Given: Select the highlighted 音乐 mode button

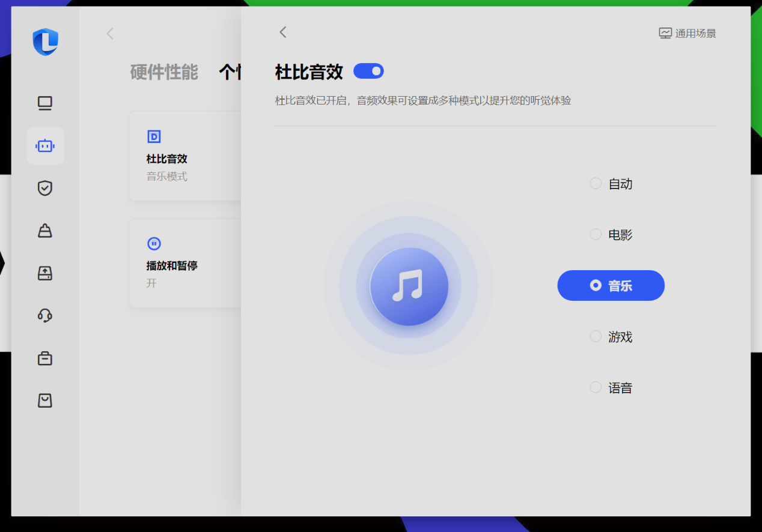Looking at the screenshot, I should [x=611, y=286].
